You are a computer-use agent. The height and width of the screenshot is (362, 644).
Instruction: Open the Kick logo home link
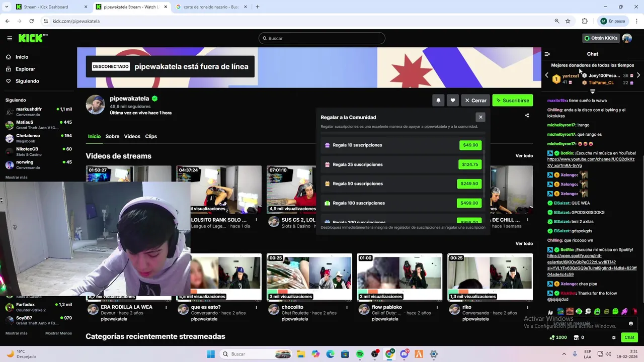coord(33,38)
